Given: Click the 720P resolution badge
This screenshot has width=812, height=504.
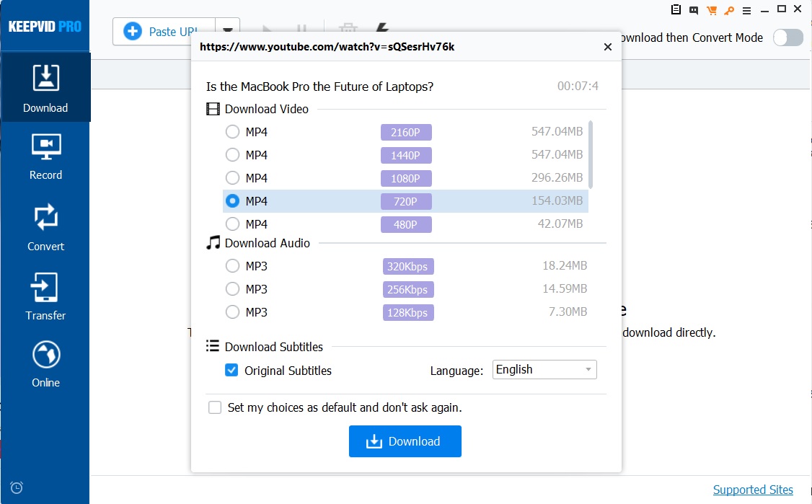Looking at the screenshot, I should pos(406,201).
